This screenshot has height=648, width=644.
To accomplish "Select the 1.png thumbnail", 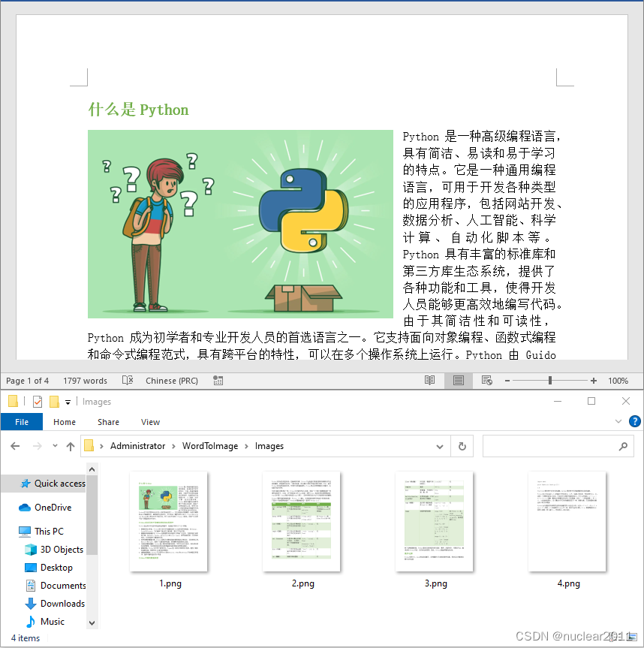I will [169, 522].
